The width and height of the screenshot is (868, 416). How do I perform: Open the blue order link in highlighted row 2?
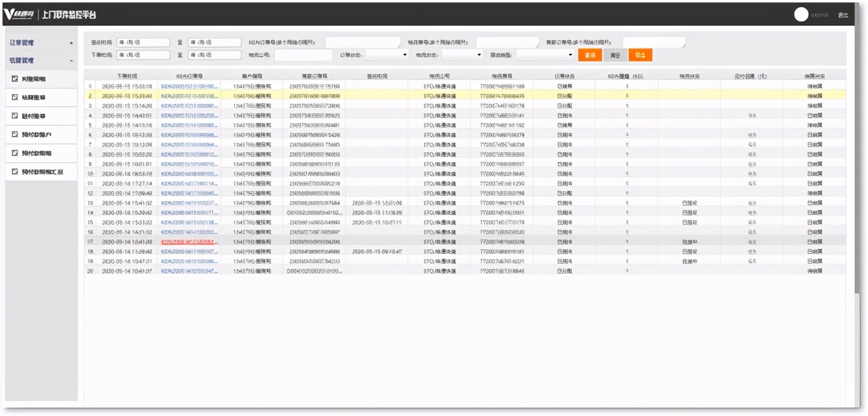(x=189, y=96)
